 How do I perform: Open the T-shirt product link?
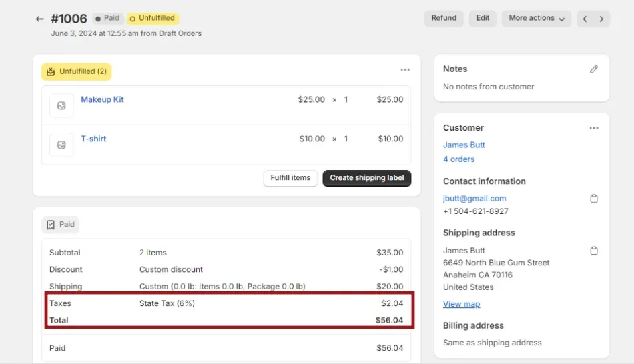tap(93, 139)
